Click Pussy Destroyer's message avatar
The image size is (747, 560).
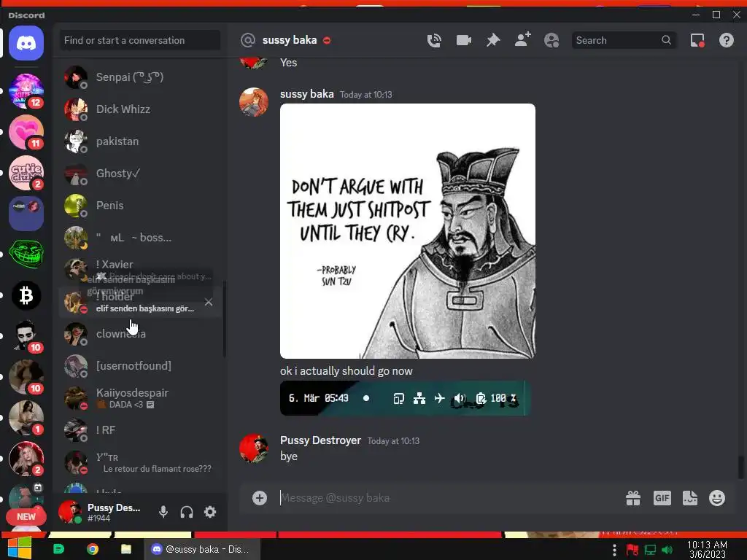click(253, 448)
